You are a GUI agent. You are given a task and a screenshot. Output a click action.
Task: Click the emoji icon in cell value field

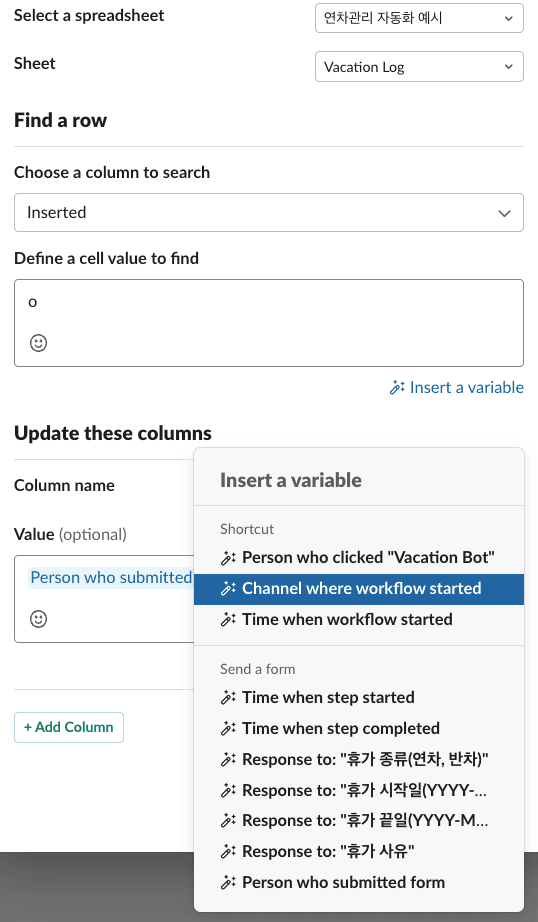tap(38, 343)
